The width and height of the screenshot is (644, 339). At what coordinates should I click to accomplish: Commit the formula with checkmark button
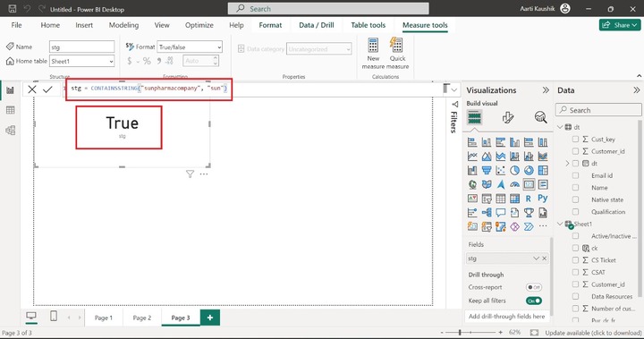coord(47,89)
